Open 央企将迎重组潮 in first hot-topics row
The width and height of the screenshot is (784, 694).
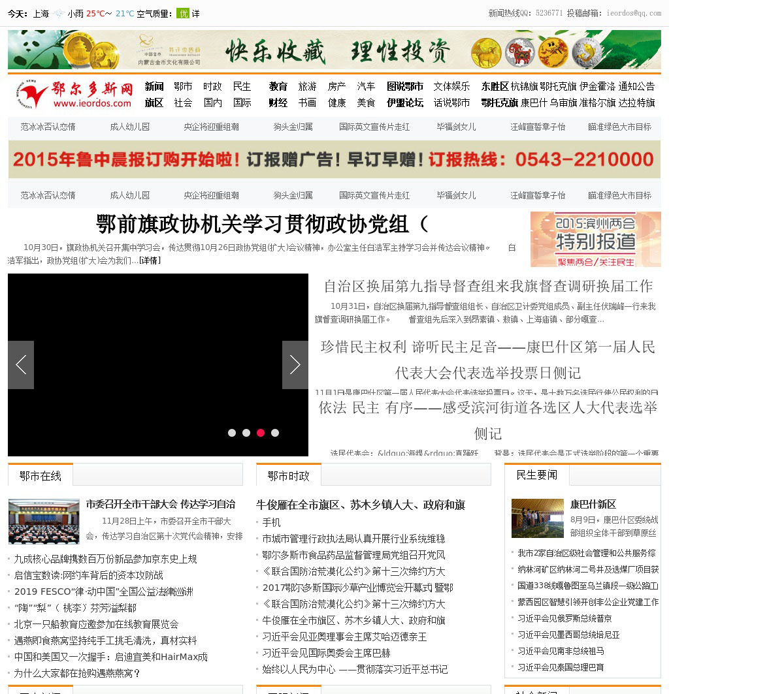click(211, 127)
